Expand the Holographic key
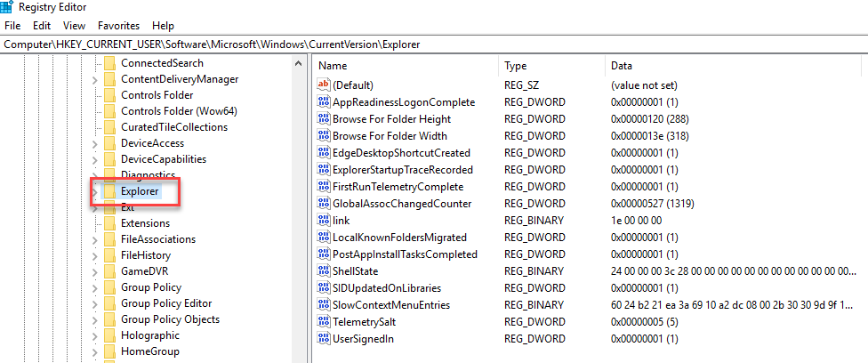Image resolution: width=868 pixels, height=363 pixels. click(x=94, y=336)
